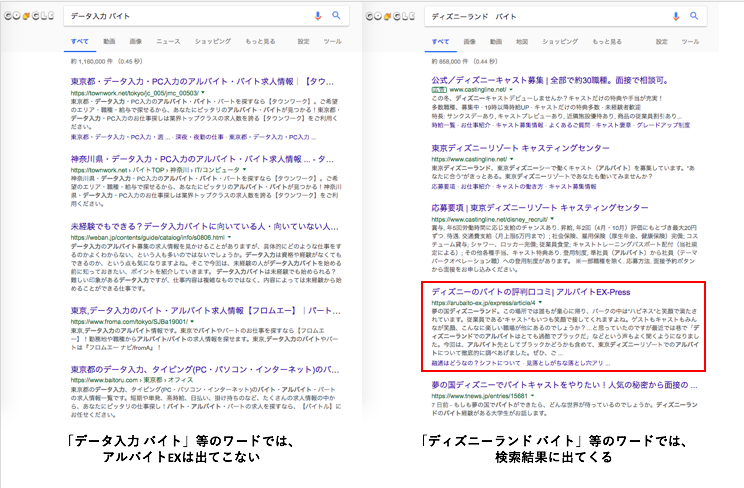744x488 pixels.
Task: Expand arrow beside ad www.castingline.net URL
Action: pos(512,89)
